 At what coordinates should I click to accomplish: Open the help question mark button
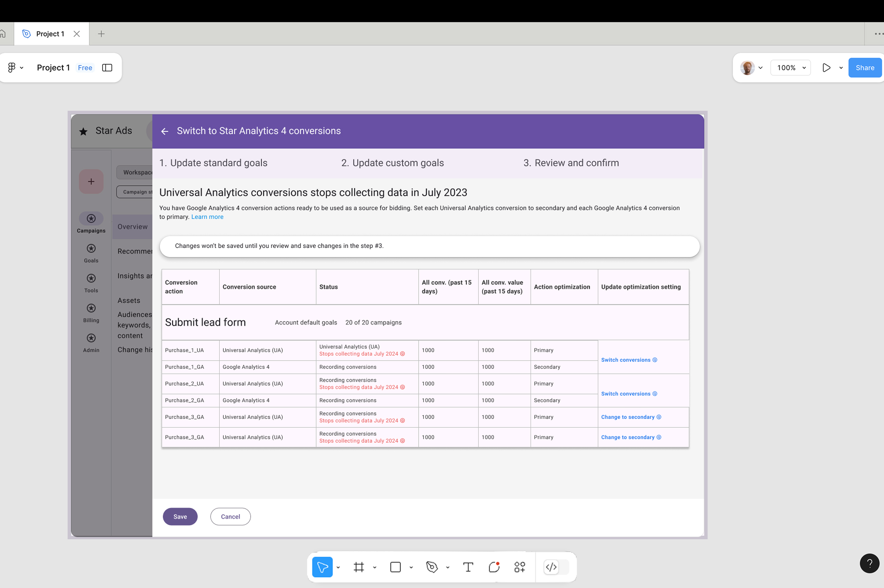[869, 563]
